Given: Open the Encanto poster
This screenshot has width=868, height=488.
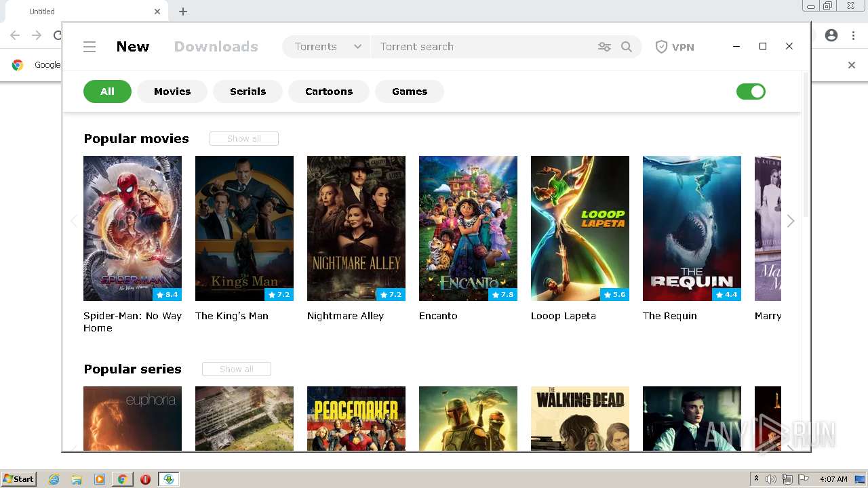Looking at the screenshot, I should click(468, 228).
